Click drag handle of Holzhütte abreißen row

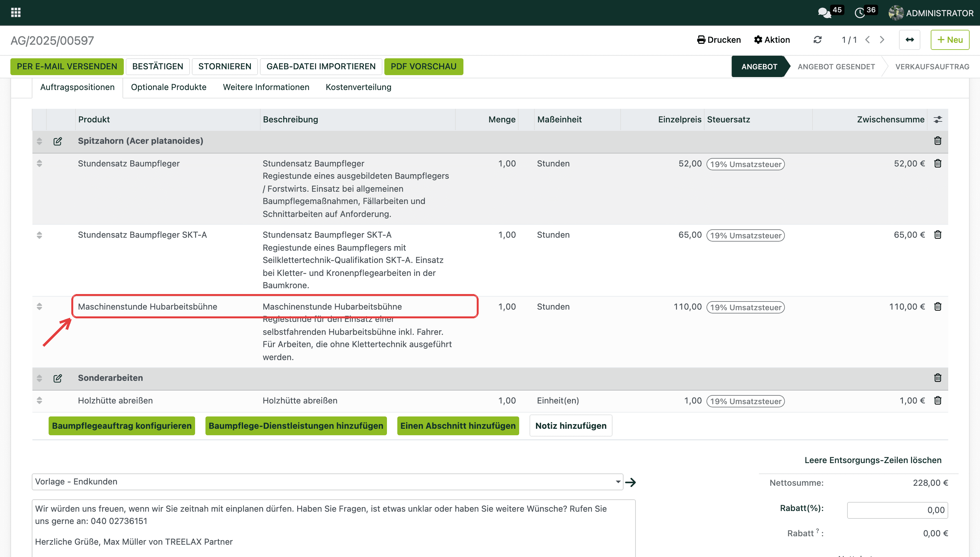tap(39, 401)
